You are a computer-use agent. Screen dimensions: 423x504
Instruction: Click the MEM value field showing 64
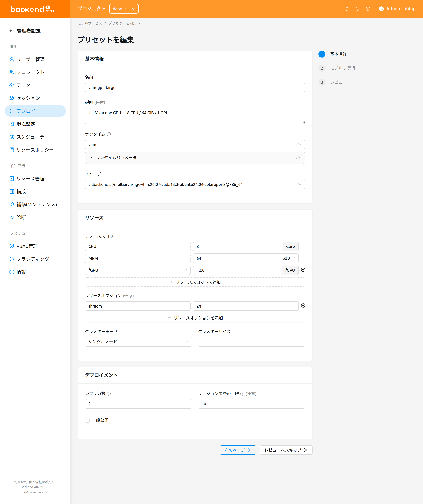[x=236, y=258]
